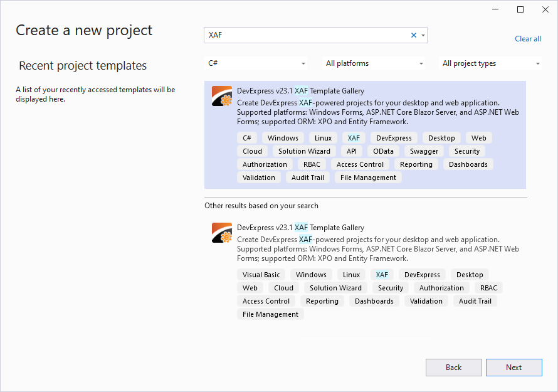Maximize the Create a new project window
The width and height of the screenshot is (558, 392).
[520, 9]
